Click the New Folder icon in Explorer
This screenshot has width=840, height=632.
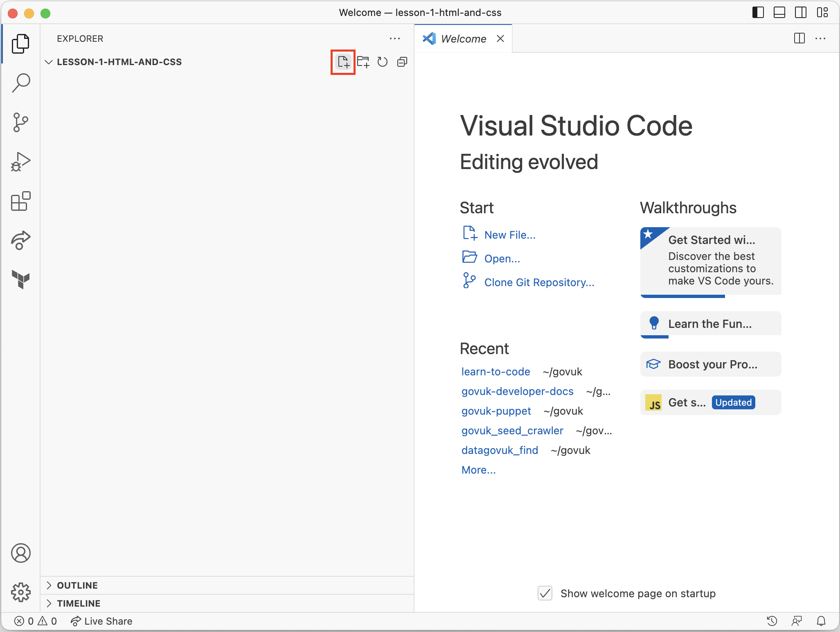(363, 62)
